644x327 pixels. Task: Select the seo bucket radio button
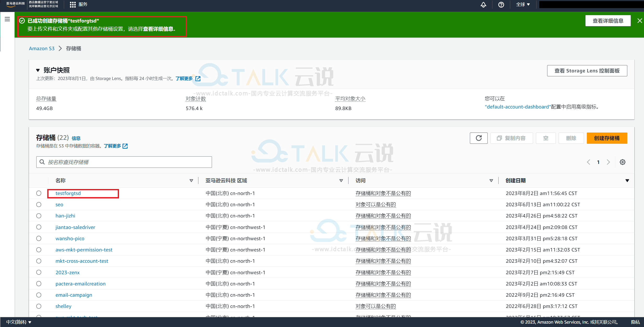tap(39, 204)
